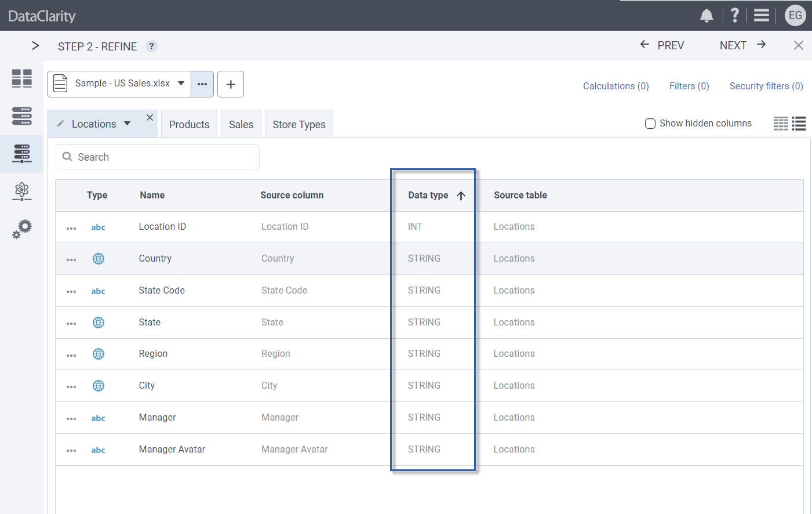Open the settings gears icon in sidebar
Viewport: 812px width, 514px height.
(x=22, y=229)
